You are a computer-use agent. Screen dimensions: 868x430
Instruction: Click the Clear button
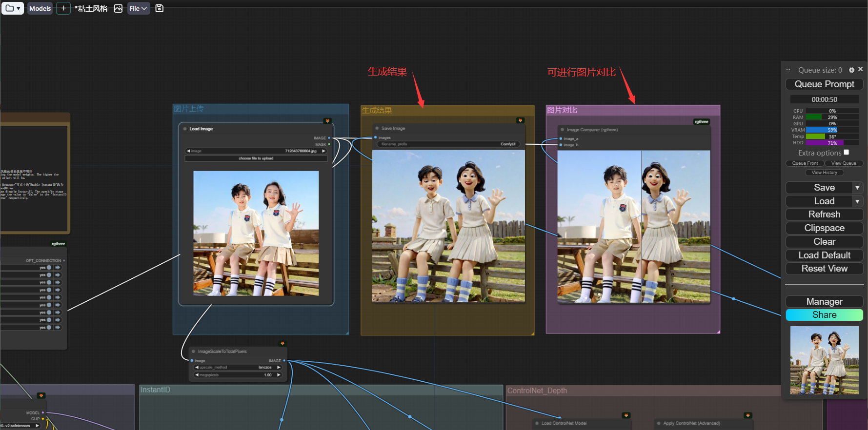click(x=825, y=242)
